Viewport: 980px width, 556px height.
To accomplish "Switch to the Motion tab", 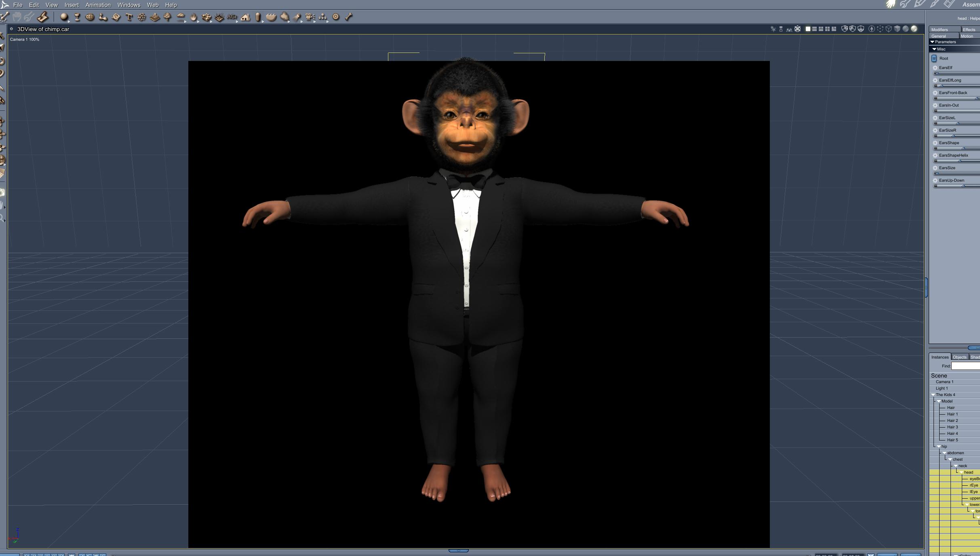I will (x=967, y=36).
